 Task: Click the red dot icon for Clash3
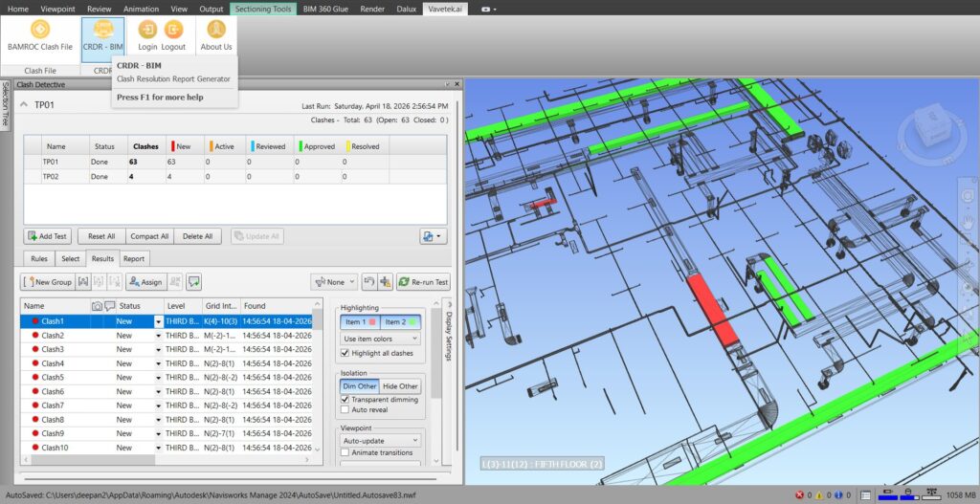point(35,349)
